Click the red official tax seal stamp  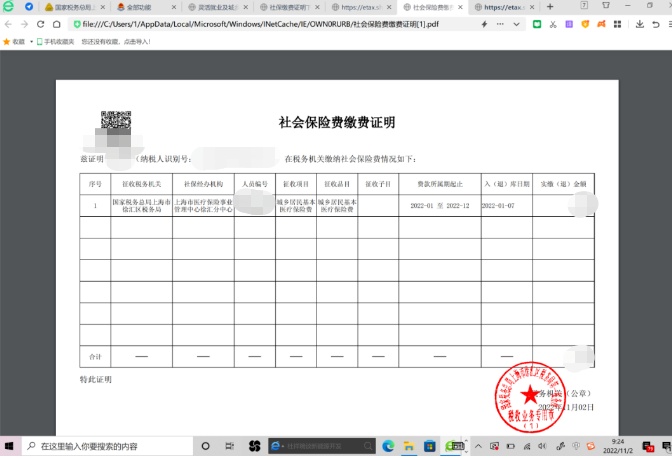(x=530, y=397)
